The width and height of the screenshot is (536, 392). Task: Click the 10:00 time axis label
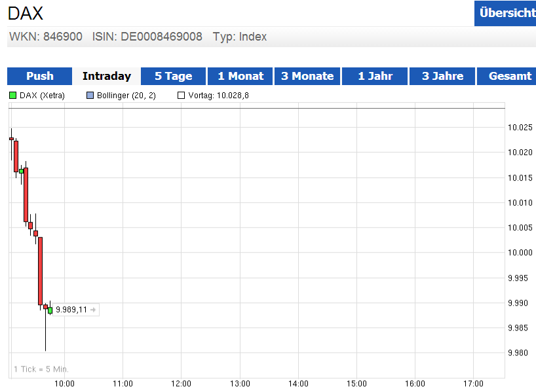coord(64,383)
